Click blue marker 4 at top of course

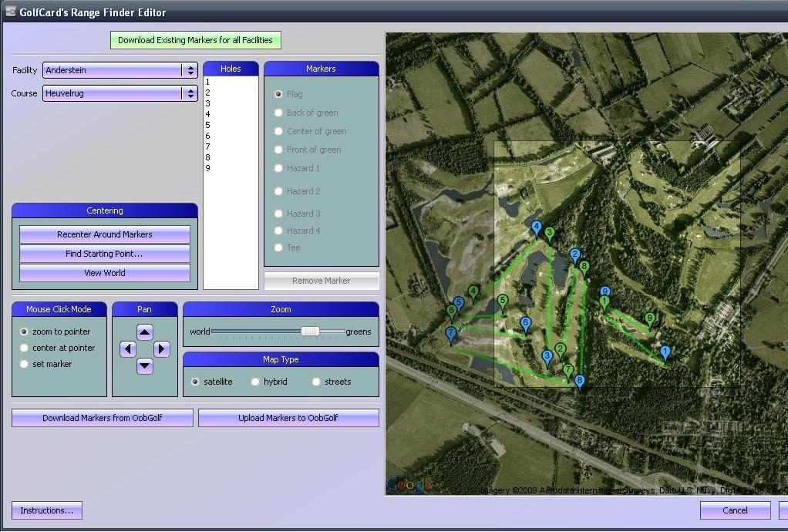point(537,228)
